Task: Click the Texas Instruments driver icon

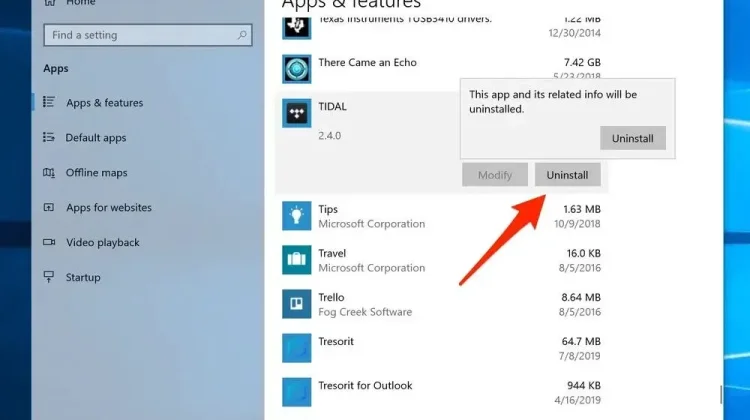Action: tap(297, 28)
